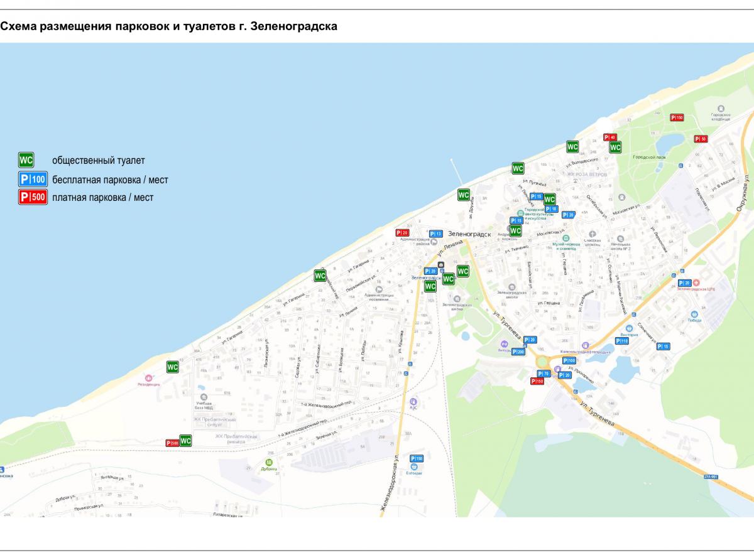The image size is (754, 560).
Task: Click the WC marker above ул. Пугачёва
Action: click(518, 168)
